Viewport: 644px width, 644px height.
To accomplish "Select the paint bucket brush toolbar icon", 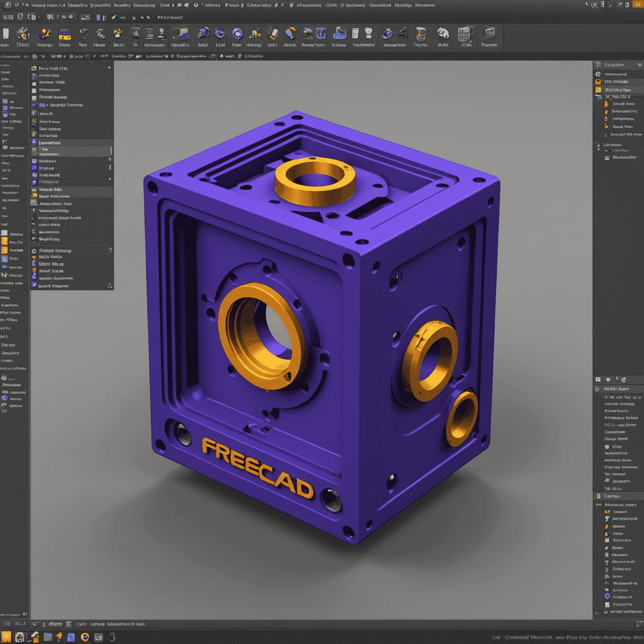I will (x=273, y=33).
